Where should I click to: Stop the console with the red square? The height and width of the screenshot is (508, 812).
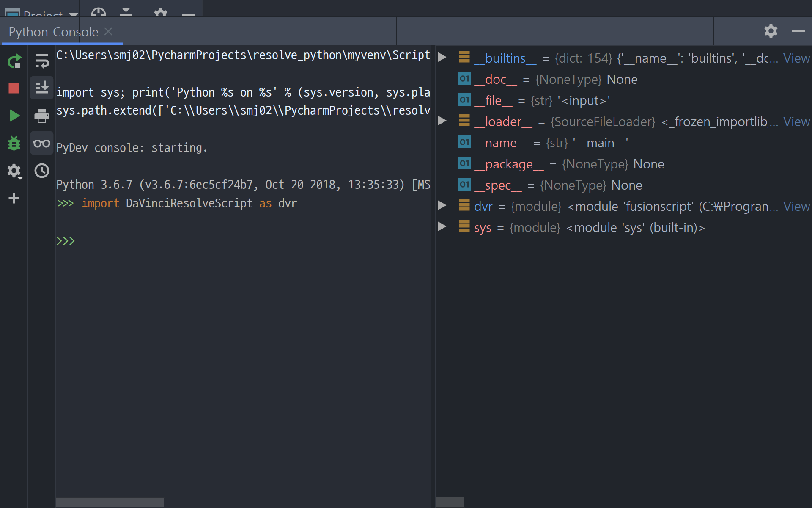pyautogui.click(x=14, y=88)
